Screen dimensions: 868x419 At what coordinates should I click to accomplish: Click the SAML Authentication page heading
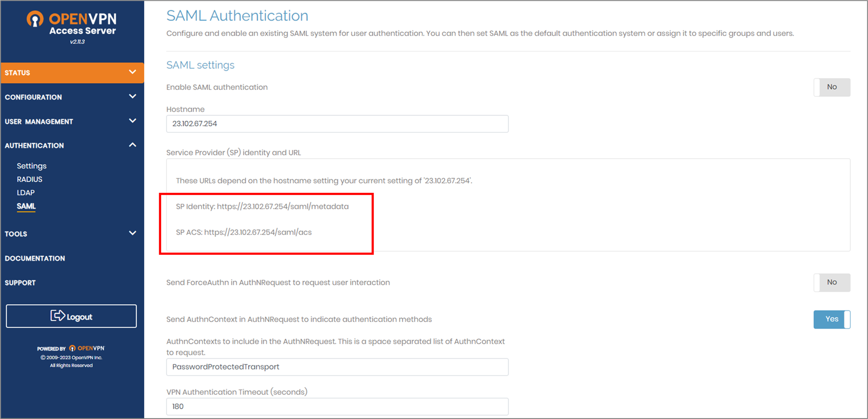tap(237, 16)
